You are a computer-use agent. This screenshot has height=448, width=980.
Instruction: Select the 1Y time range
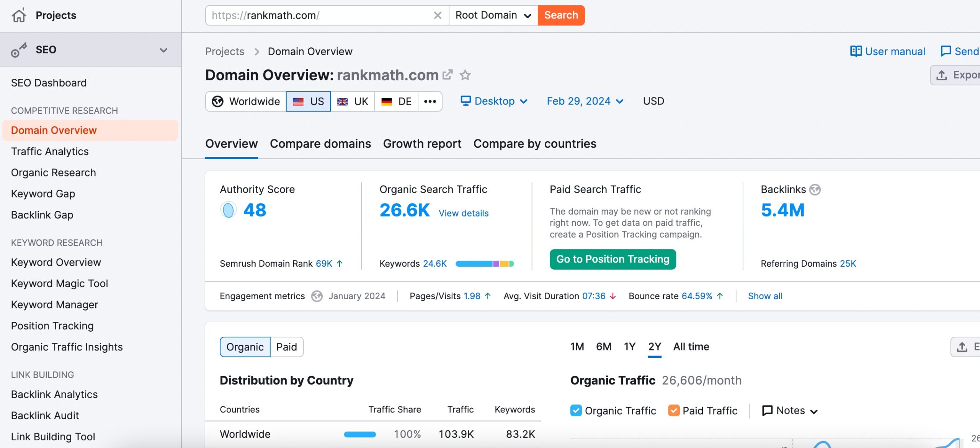point(630,347)
